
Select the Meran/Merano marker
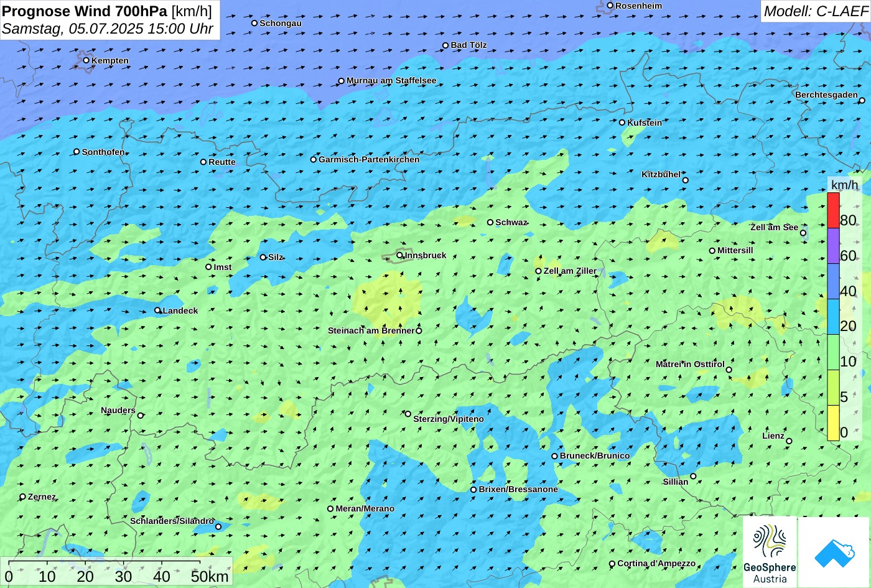click(x=330, y=509)
